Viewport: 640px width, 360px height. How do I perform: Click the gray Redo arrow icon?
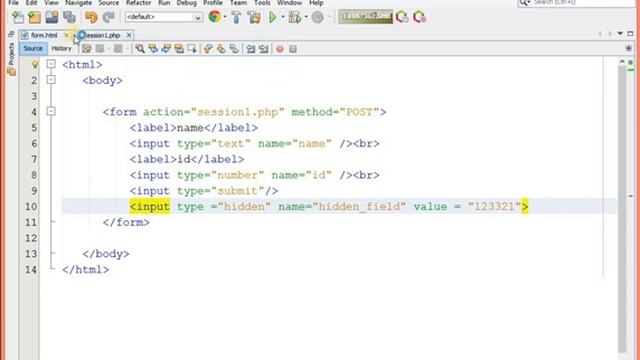(x=109, y=17)
